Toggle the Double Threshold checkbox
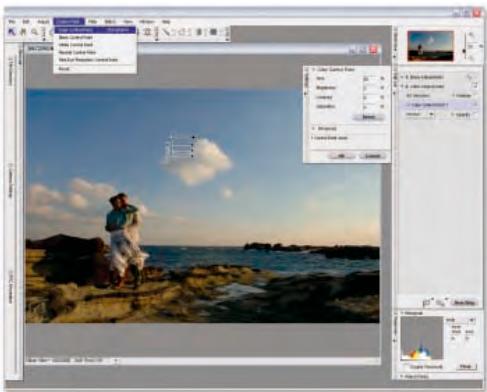Viewport: 487px width, 392px height. click(406, 367)
